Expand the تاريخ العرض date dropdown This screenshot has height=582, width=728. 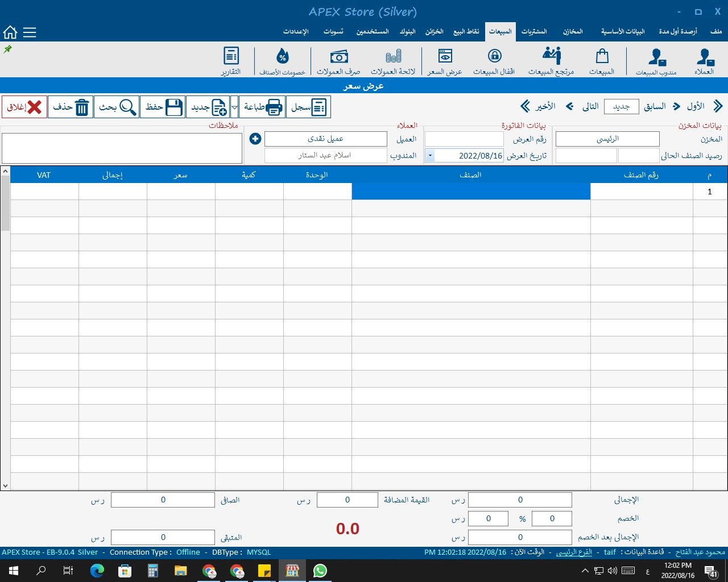click(x=430, y=156)
